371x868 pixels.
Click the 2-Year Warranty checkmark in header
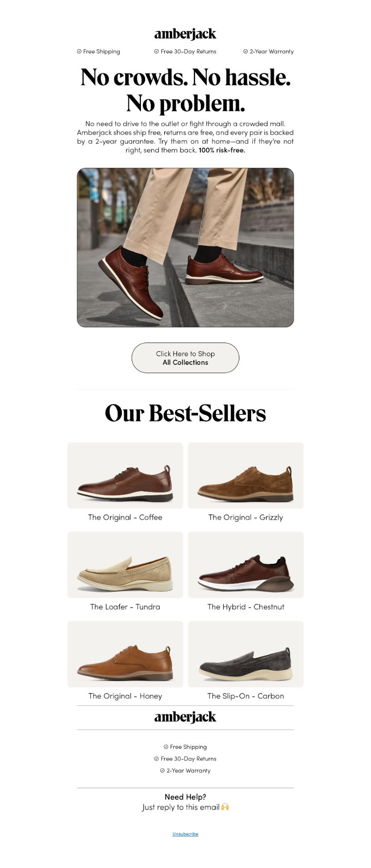(x=245, y=52)
